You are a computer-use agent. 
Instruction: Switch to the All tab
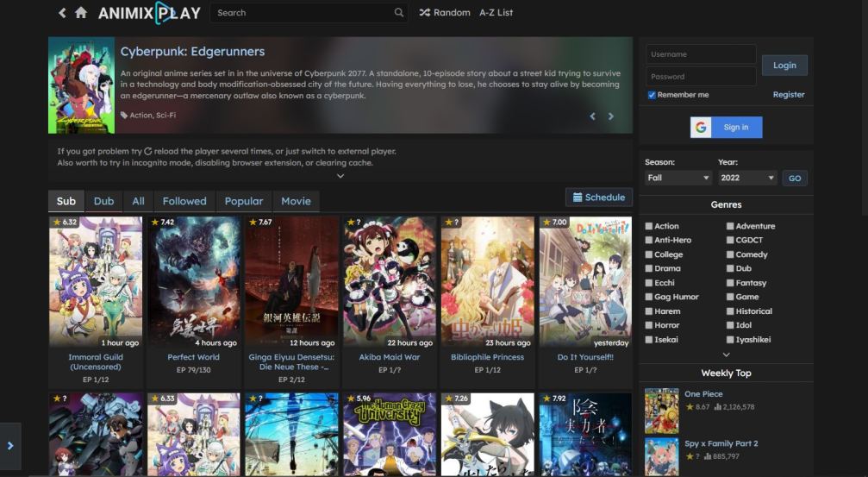click(x=139, y=201)
